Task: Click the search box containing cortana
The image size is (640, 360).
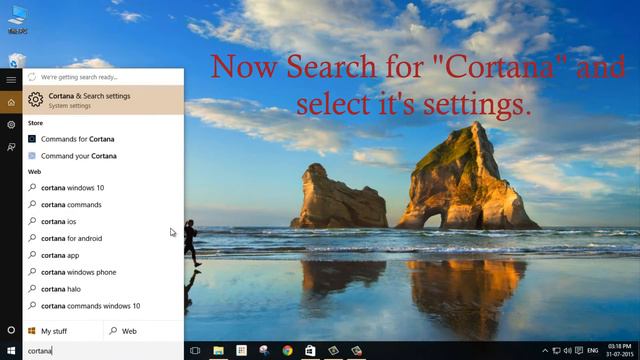Action: click(x=103, y=351)
